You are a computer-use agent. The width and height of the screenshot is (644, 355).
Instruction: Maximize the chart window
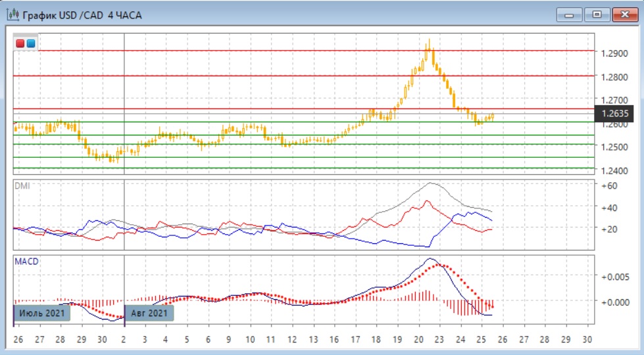597,14
